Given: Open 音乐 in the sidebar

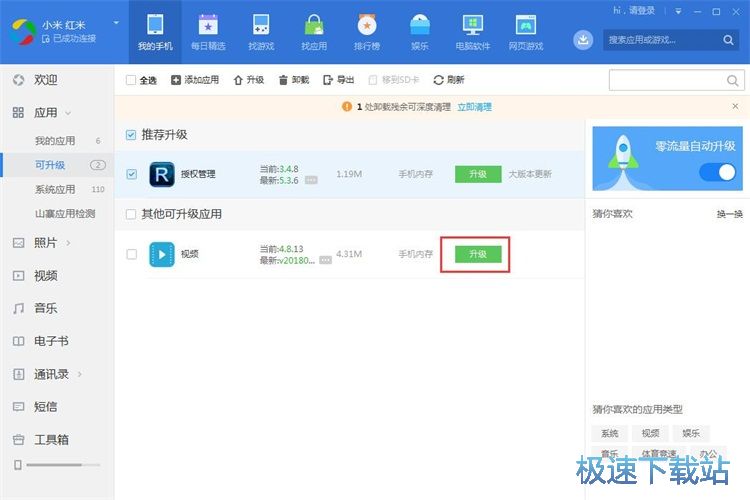Looking at the screenshot, I should 45,308.
